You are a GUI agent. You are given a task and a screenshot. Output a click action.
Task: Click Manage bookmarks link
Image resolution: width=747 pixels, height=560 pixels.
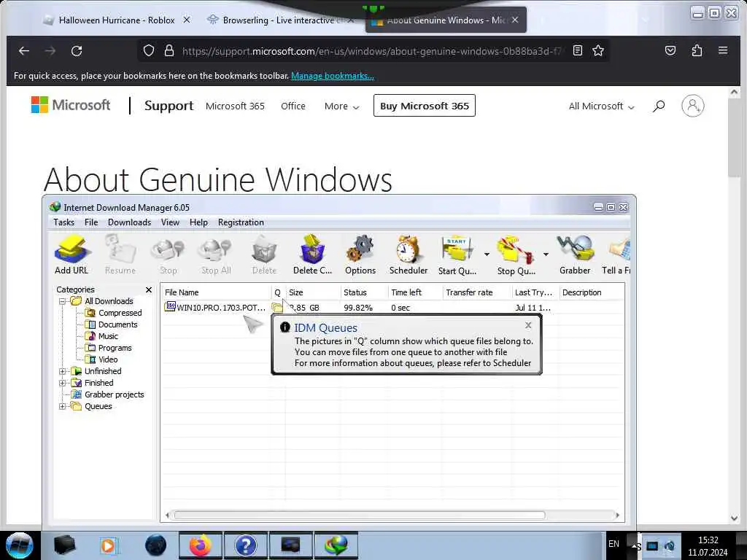333,76
